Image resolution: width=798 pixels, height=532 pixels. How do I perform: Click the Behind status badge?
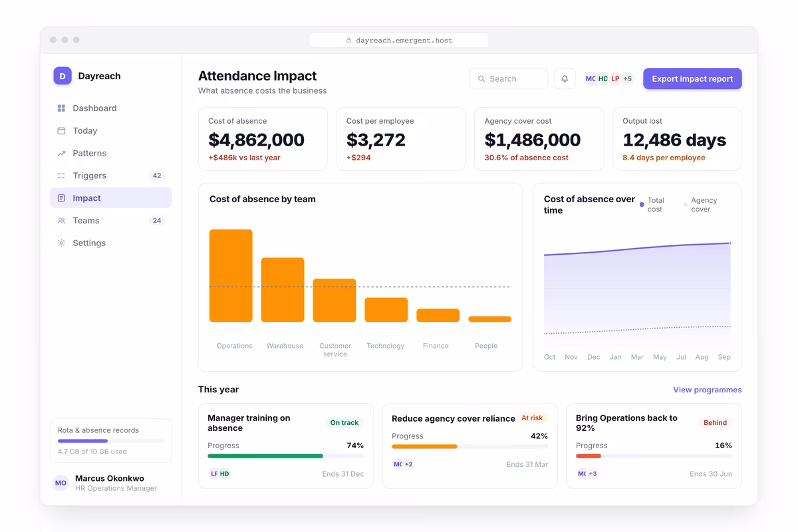[715, 423]
